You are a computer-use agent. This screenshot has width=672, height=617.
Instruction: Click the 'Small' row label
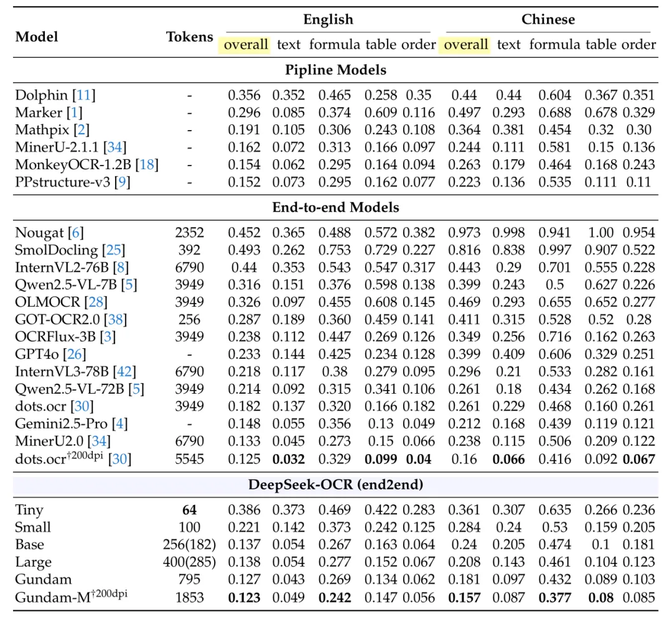33,527
